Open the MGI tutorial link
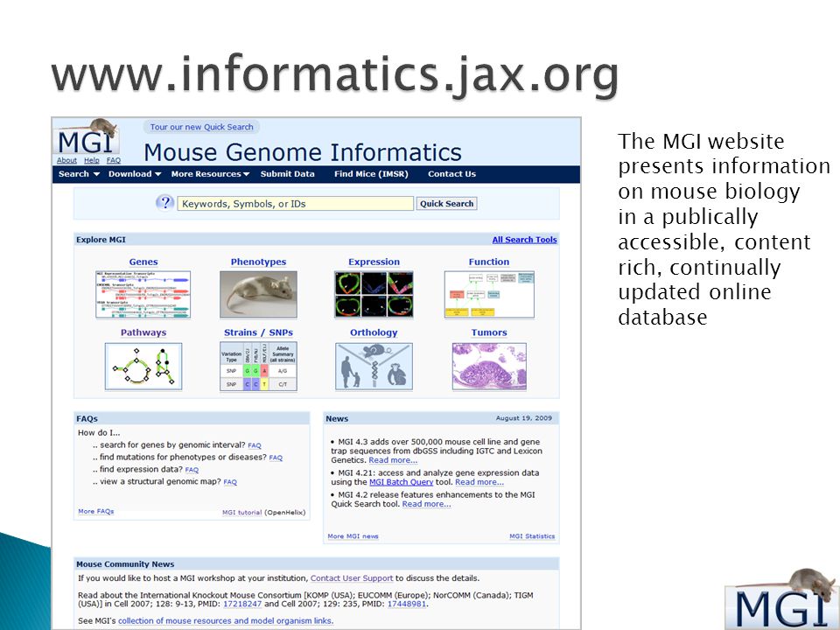 click(x=242, y=513)
